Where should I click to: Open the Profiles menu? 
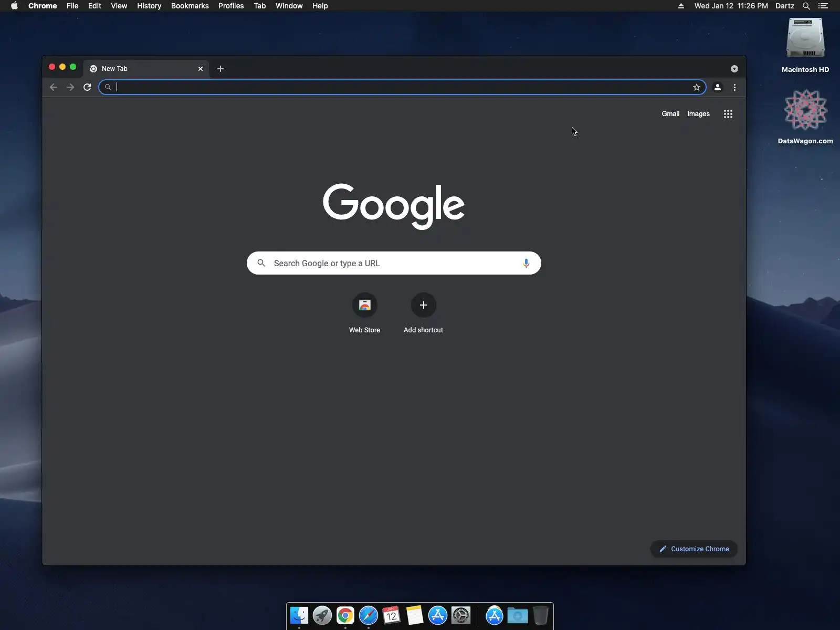(x=231, y=6)
